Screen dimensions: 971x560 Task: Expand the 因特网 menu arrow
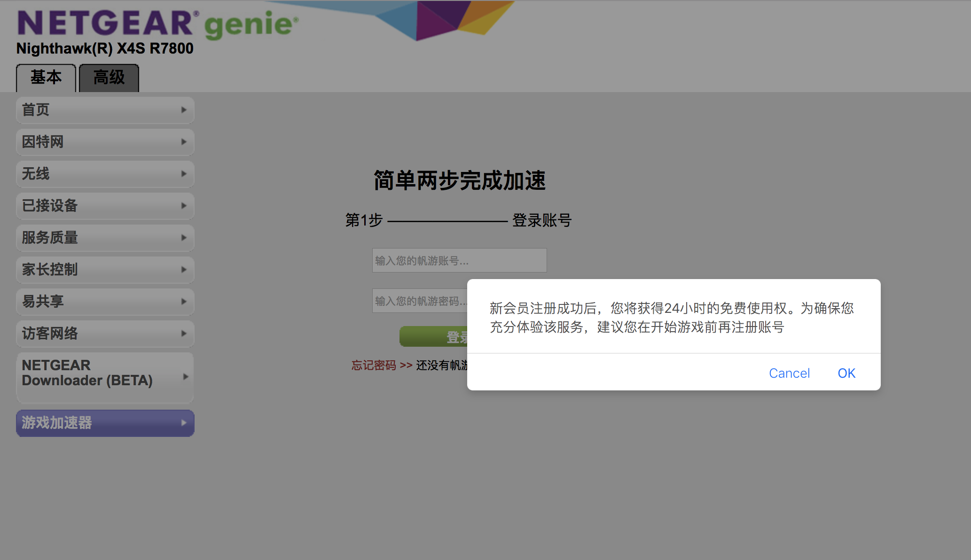tap(184, 142)
